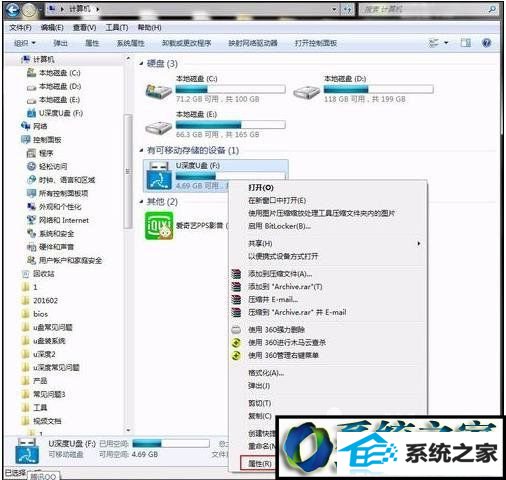
Task: Open the 组织 dropdown in toolbar
Action: [x=25, y=43]
